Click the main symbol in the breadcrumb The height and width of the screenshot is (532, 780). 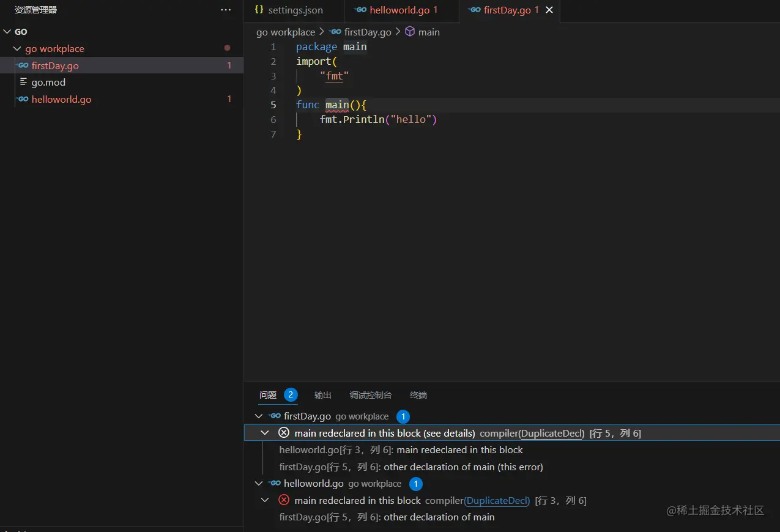pos(429,32)
